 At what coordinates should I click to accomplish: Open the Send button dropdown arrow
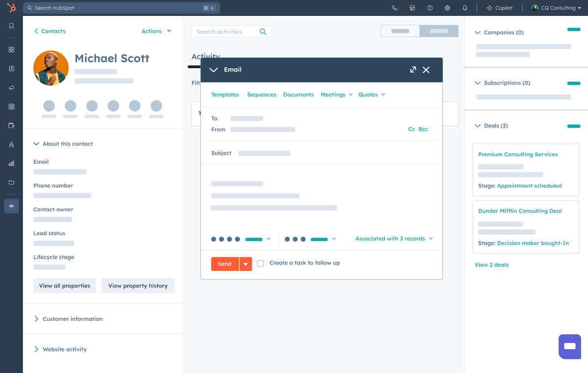(x=245, y=264)
